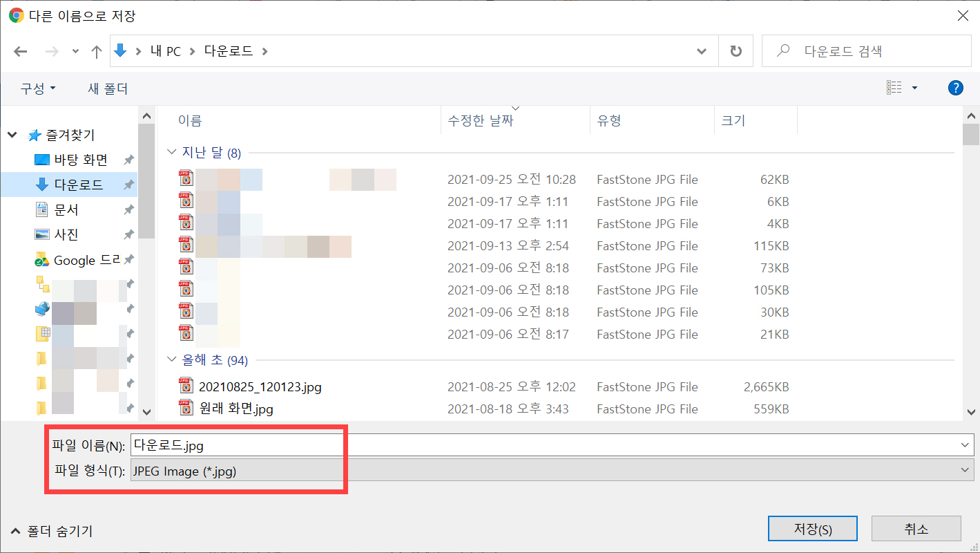Viewport: 980px width, 553px height.
Task: Click the blue download arrow in address bar
Action: pos(121,51)
